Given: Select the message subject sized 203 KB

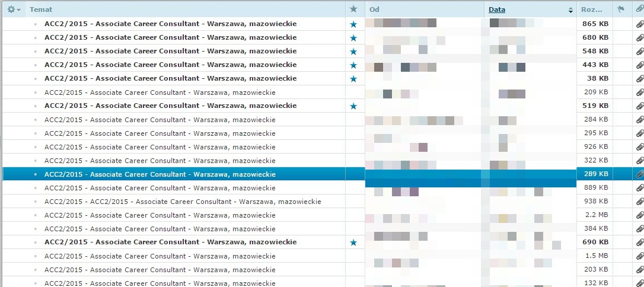Looking at the screenshot, I should point(160,270).
